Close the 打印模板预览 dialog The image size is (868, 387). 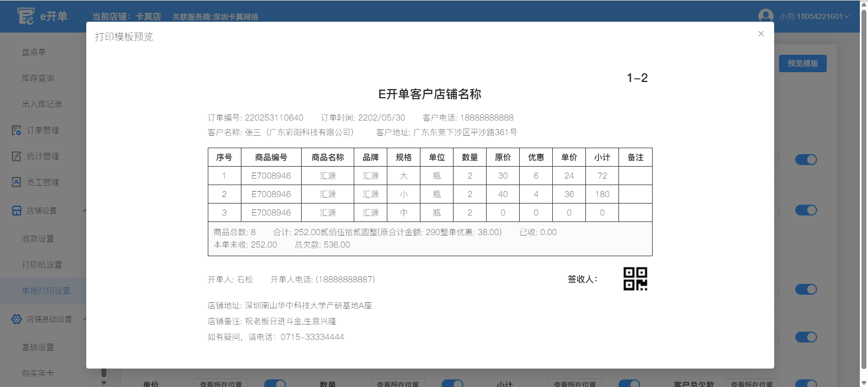[x=761, y=34]
